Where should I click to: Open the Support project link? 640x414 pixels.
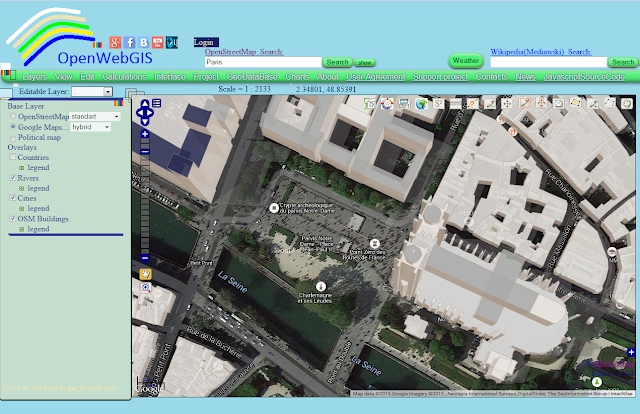(x=440, y=77)
